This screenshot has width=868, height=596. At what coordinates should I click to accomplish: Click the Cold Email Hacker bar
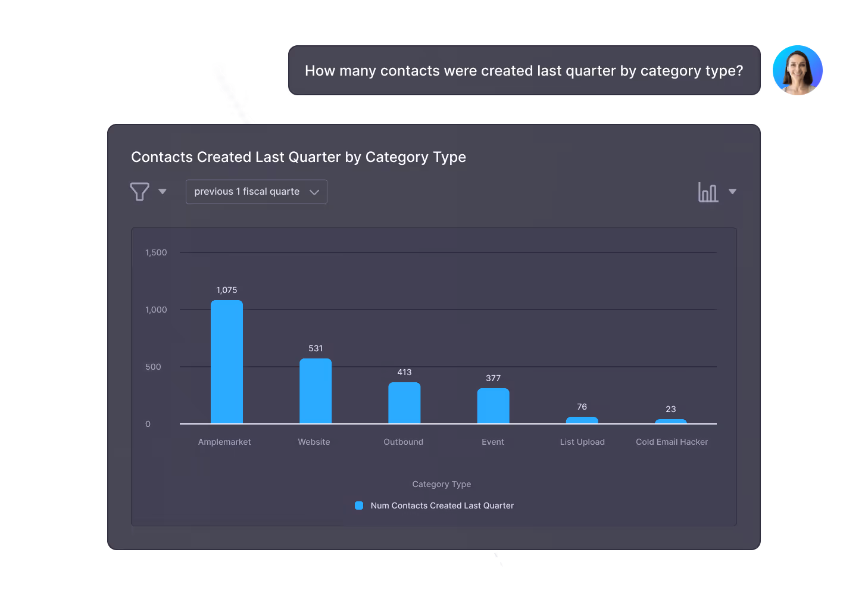tap(670, 421)
